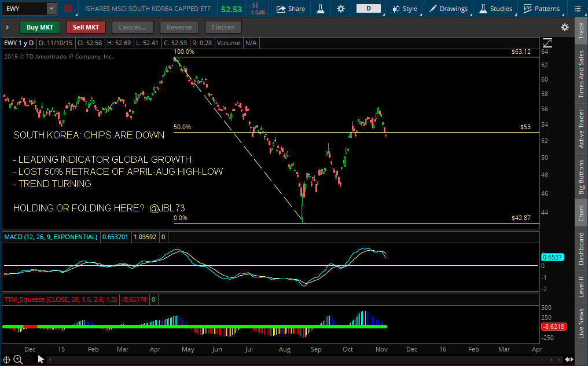Open the Patterns dropdown menu
Image resolution: width=588 pixels, height=366 pixels.
542,9
